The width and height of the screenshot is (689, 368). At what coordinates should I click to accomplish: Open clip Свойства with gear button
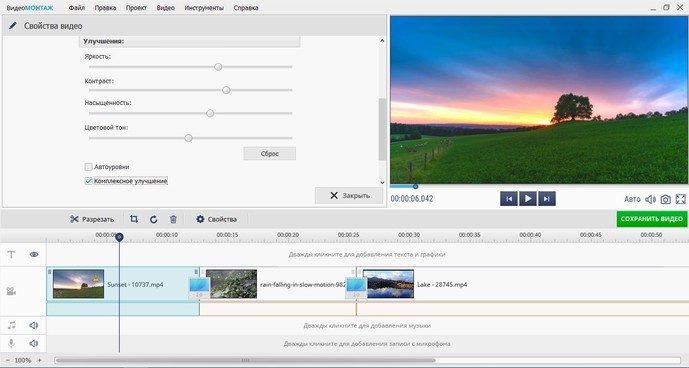tap(217, 219)
